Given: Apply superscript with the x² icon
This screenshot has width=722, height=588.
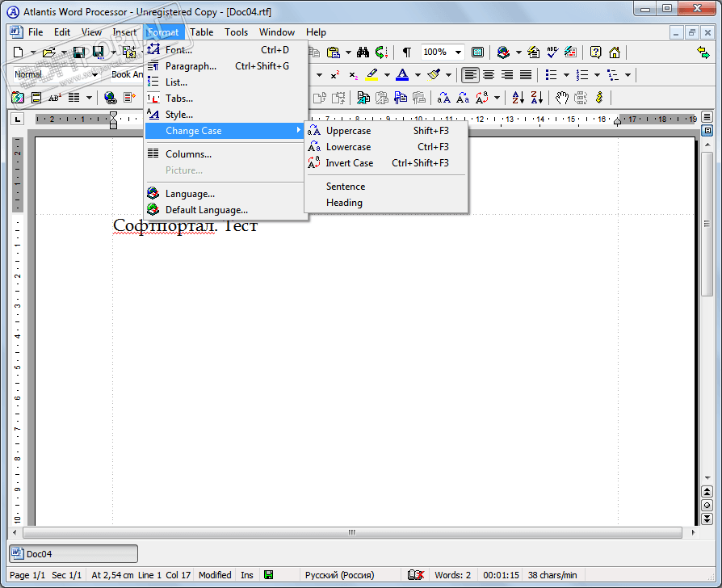Looking at the screenshot, I should click(x=335, y=74).
